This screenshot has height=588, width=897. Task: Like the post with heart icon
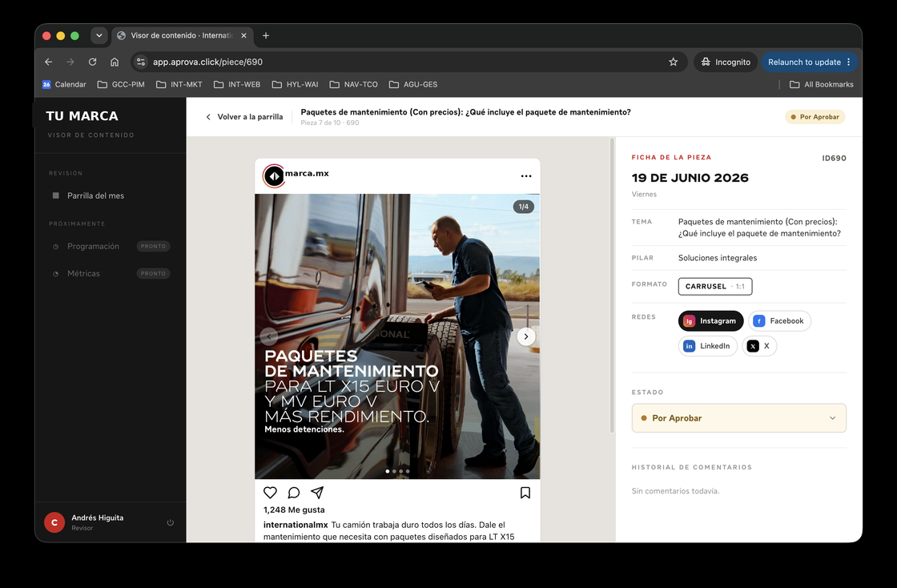click(x=270, y=493)
